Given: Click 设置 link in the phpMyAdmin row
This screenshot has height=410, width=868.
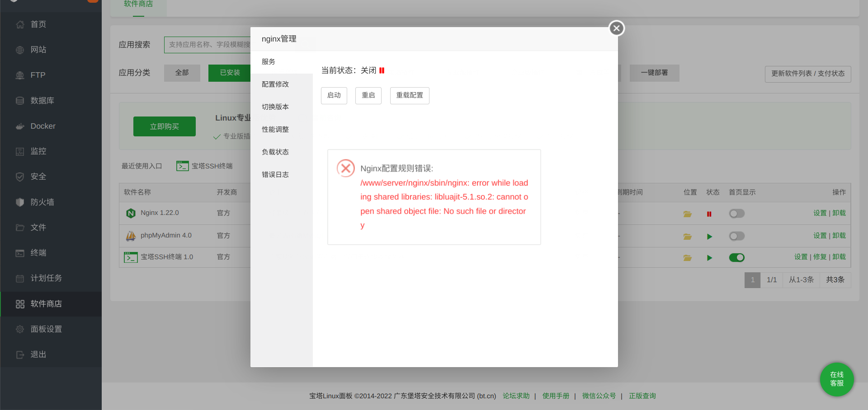Looking at the screenshot, I should 820,236.
